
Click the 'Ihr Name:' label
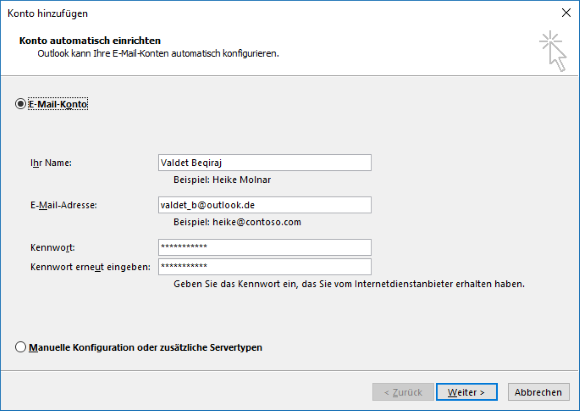(x=51, y=163)
